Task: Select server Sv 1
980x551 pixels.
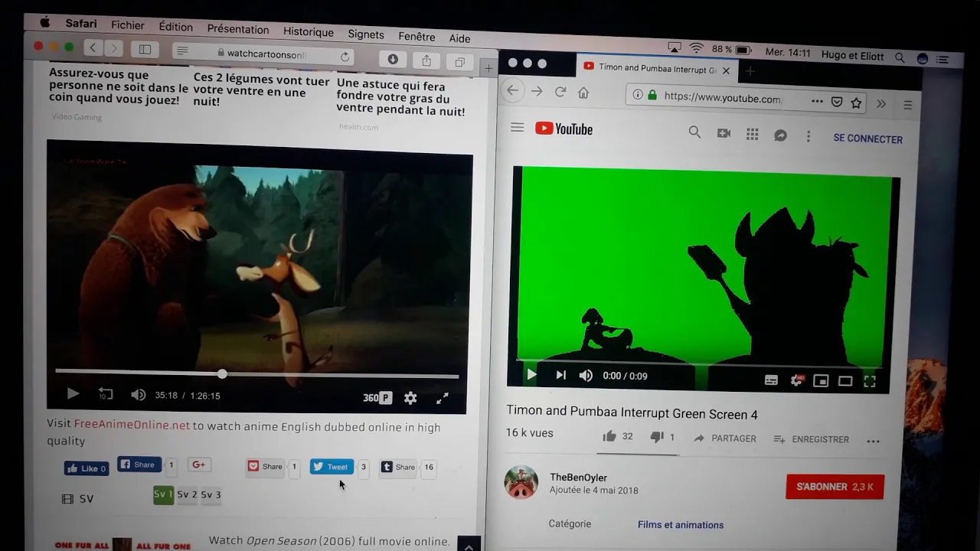Action: (x=163, y=494)
